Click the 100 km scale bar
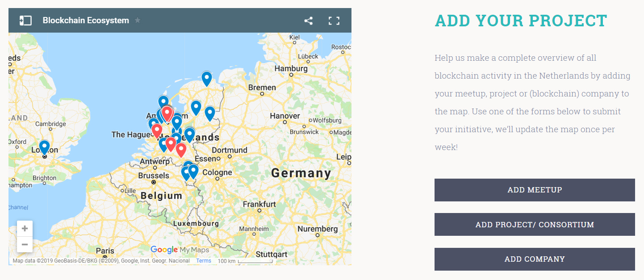 click(245, 261)
